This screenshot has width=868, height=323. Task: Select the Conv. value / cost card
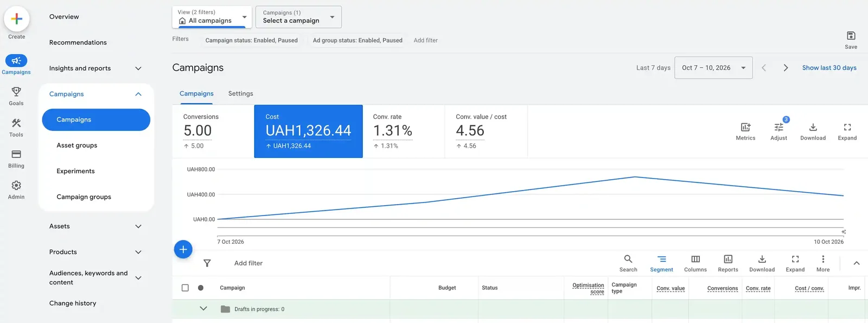pos(486,131)
